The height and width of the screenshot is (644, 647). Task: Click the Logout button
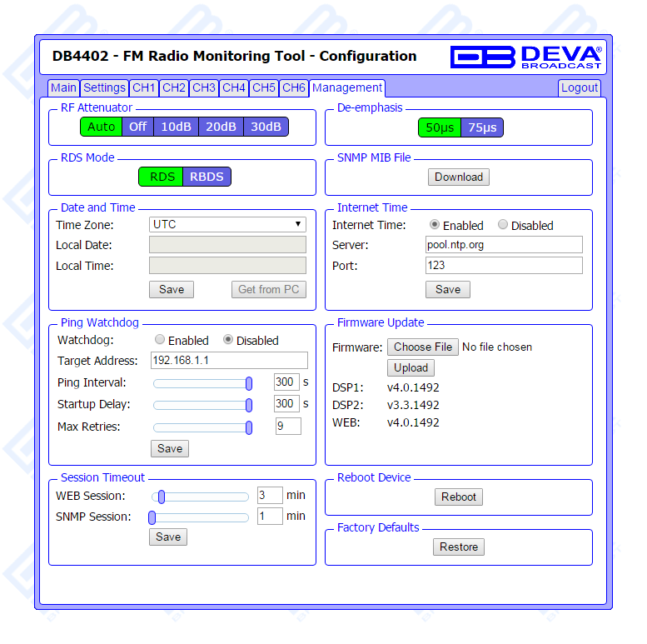click(579, 87)
